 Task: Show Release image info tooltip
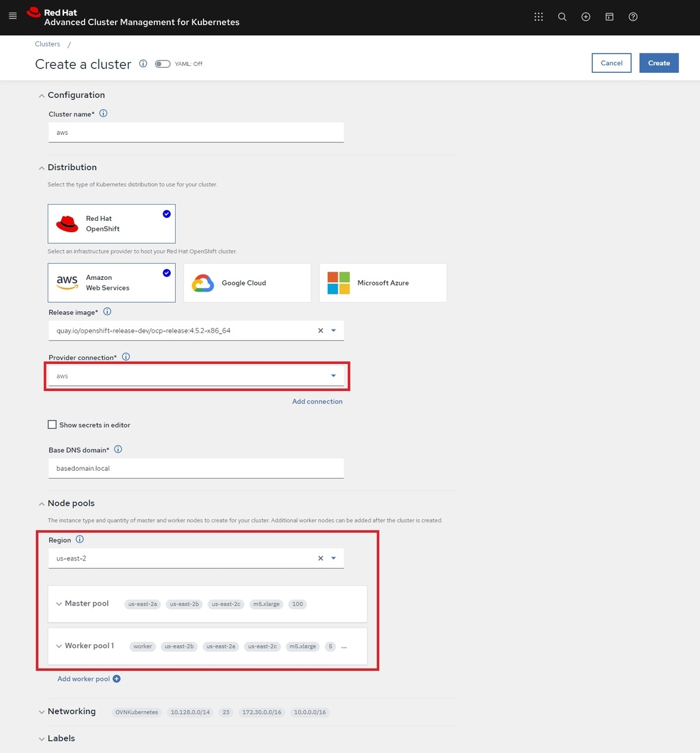[x=107, y=311]
